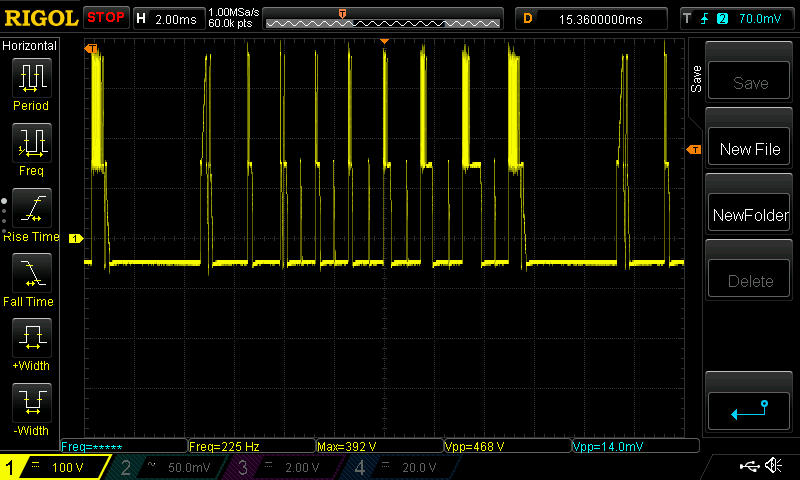Click the orange trigger level marker on right edge
The width and height of the screenshot is (800, 480).
tap(693, 150)
